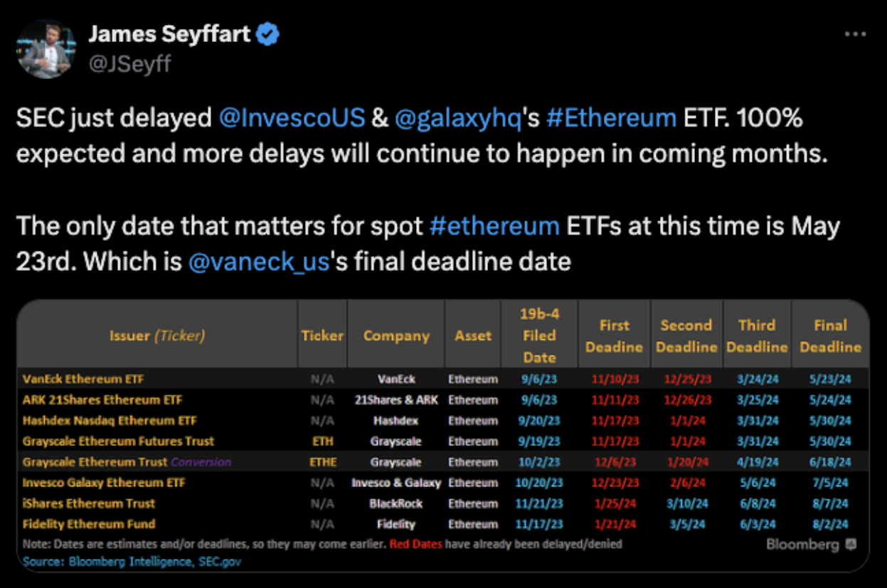Click the Source: Bloomberg Intelligence, SEC.gov text
This screenshot has height=588, width=887.
132,561
